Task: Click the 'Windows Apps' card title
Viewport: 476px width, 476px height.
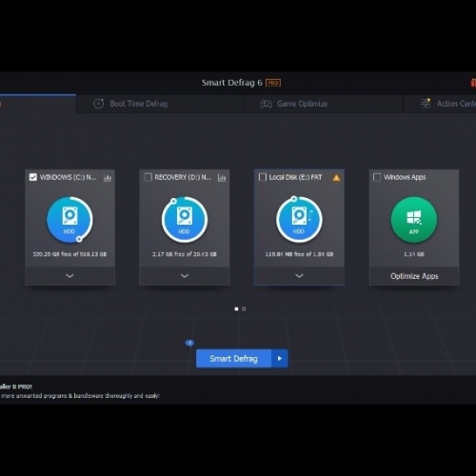Action: 405,177
